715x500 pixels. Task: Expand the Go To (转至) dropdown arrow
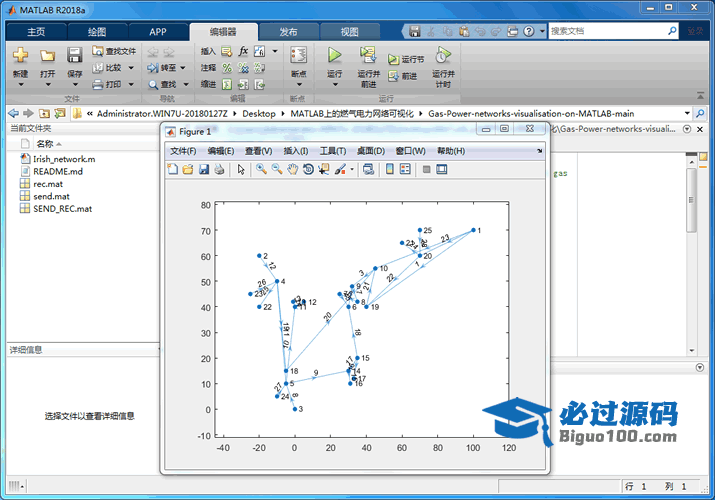(183, 68)
